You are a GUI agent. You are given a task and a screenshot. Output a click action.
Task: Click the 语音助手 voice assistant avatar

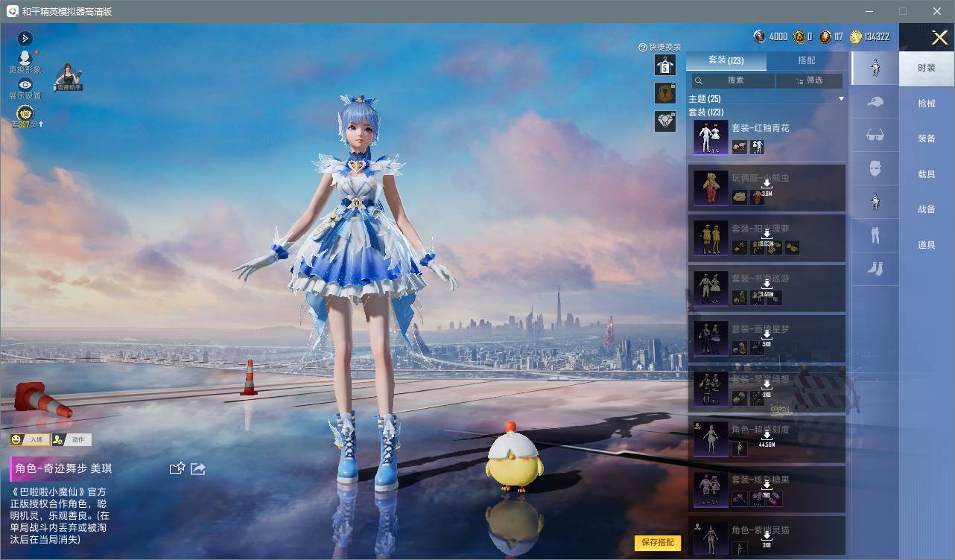point(69,77)
